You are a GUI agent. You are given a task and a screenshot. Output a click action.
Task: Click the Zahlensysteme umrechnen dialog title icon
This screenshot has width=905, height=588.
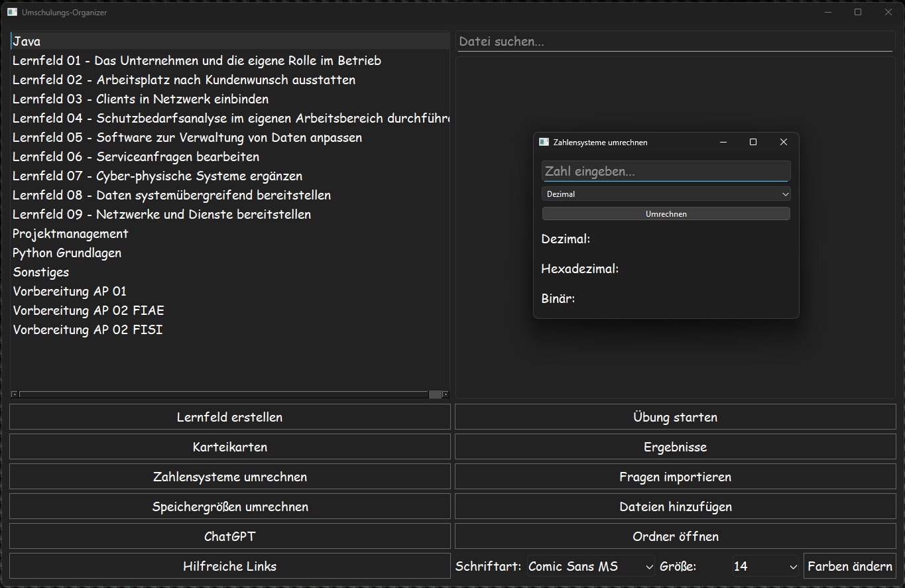544,142
